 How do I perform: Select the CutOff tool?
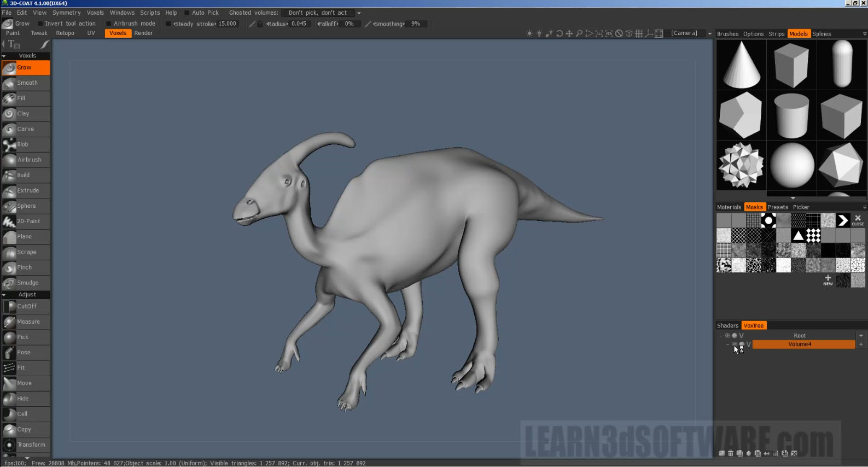coord(26,306)
